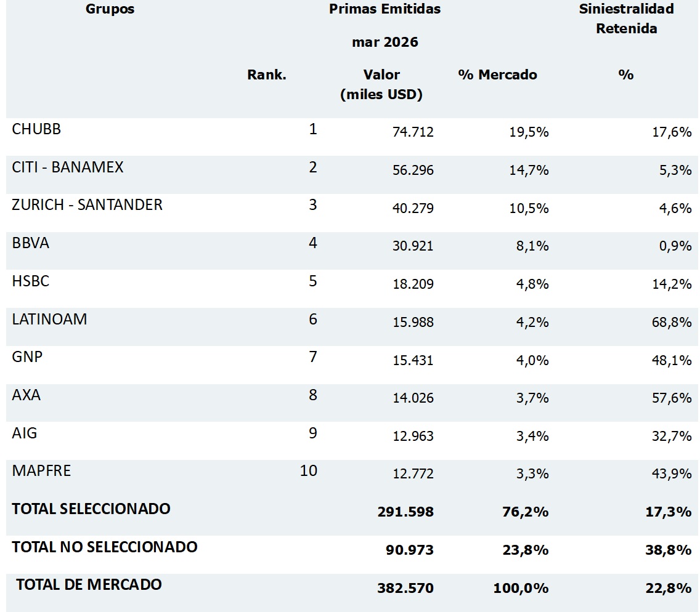Click the Grupos column header
Screen dimensions: 700x612
point(110,9)
